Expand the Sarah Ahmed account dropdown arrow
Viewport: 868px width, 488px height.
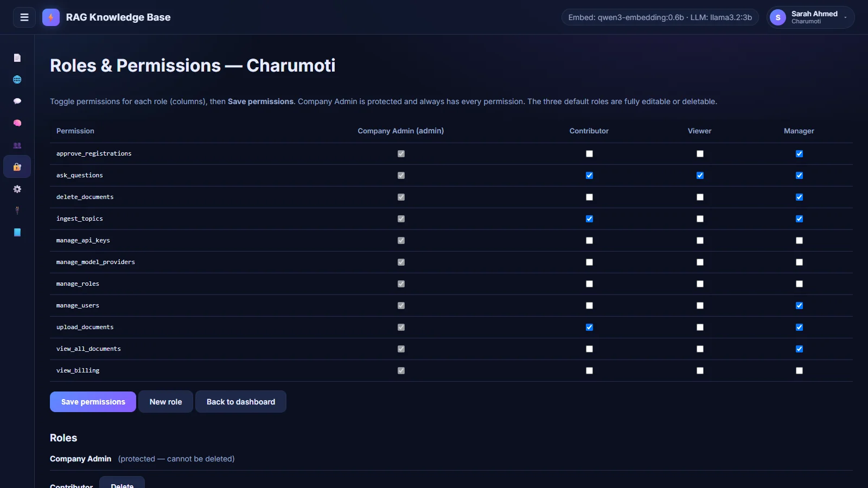point(845,17)
